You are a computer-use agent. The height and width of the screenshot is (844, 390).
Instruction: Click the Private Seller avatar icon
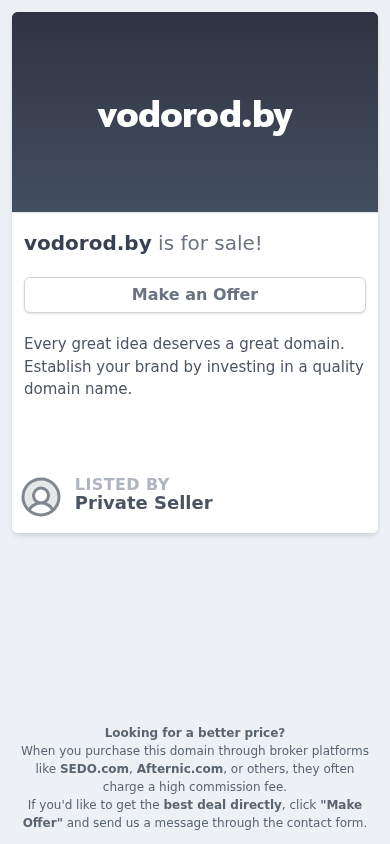click(41, 497)
